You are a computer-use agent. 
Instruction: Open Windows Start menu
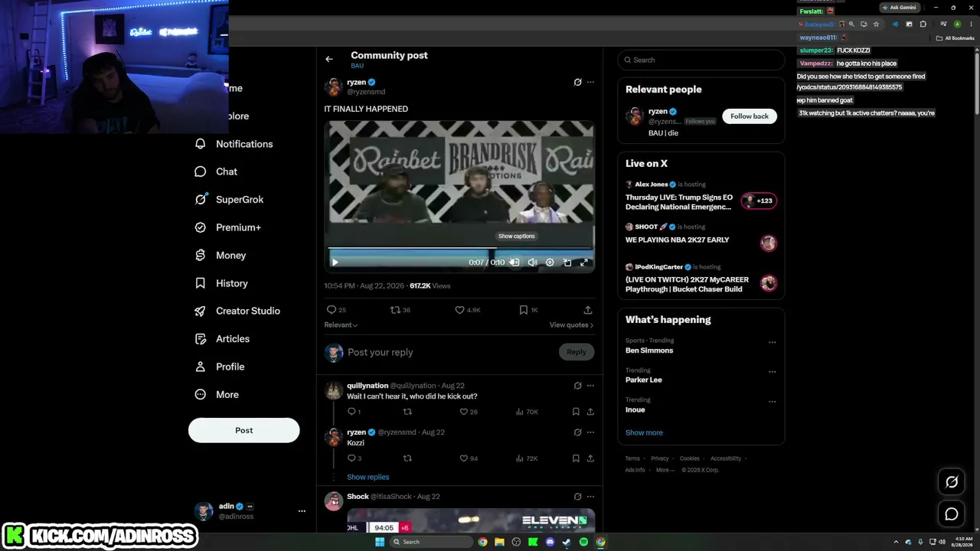(379, 542)
